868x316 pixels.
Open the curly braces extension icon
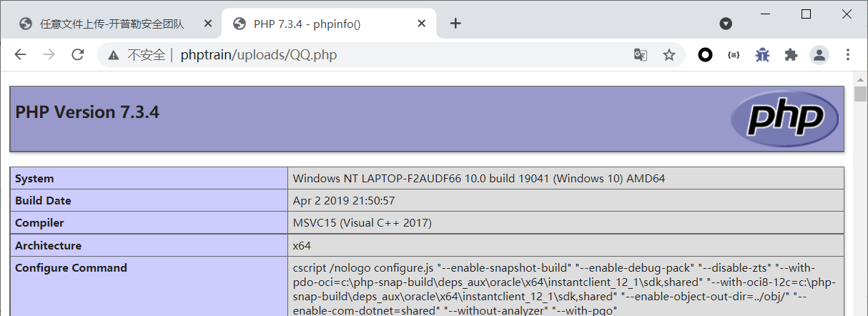(734, 55)
